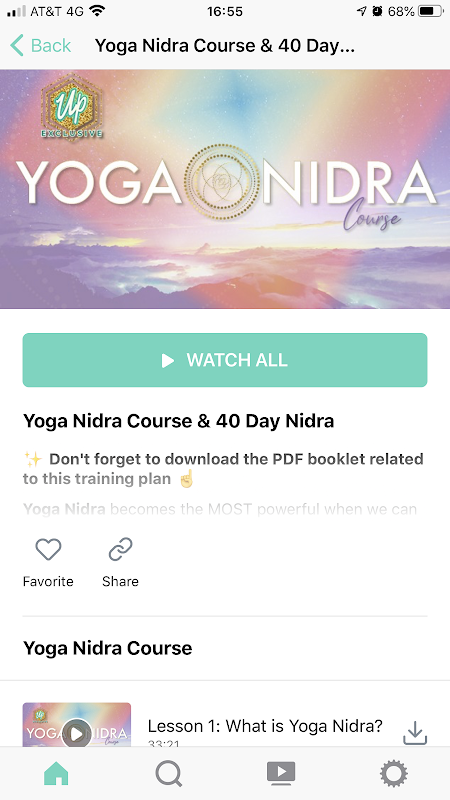Viewport: 450px width, 800px height.
Task: Tap the PDF booklet reminder text
Action: point(223,469)
